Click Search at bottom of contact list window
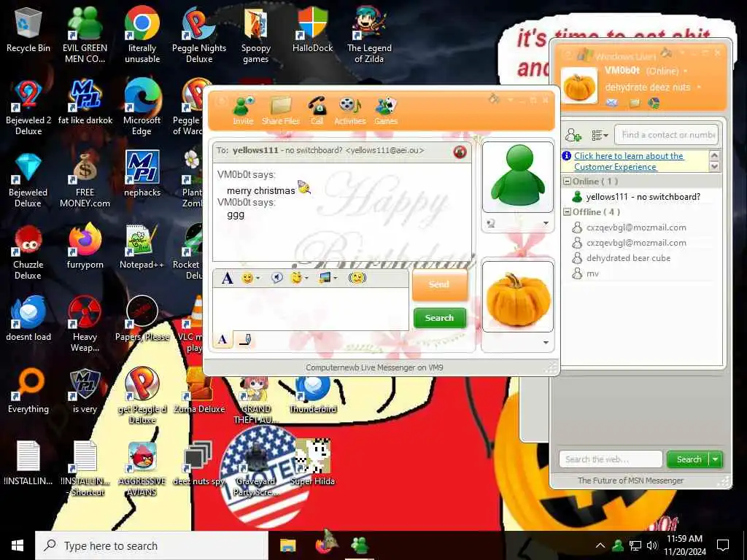The width and height of the screenshot is (747, 560). pos(689,459)
